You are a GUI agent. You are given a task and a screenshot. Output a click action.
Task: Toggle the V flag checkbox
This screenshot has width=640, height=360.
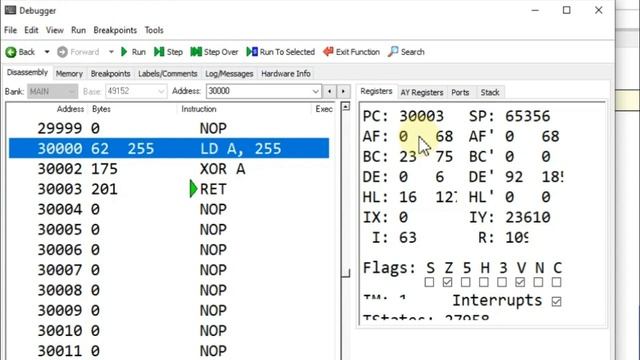[x=520, y=282]
